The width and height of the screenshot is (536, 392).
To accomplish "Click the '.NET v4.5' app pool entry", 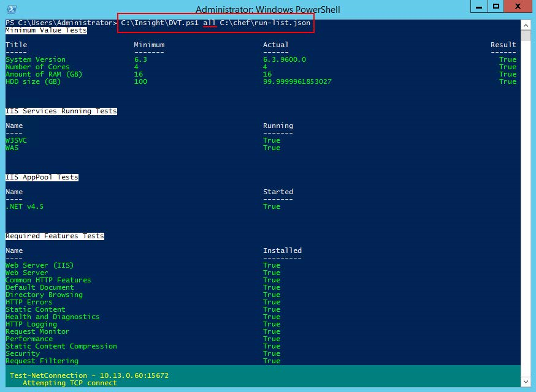I will click(25, 206).
